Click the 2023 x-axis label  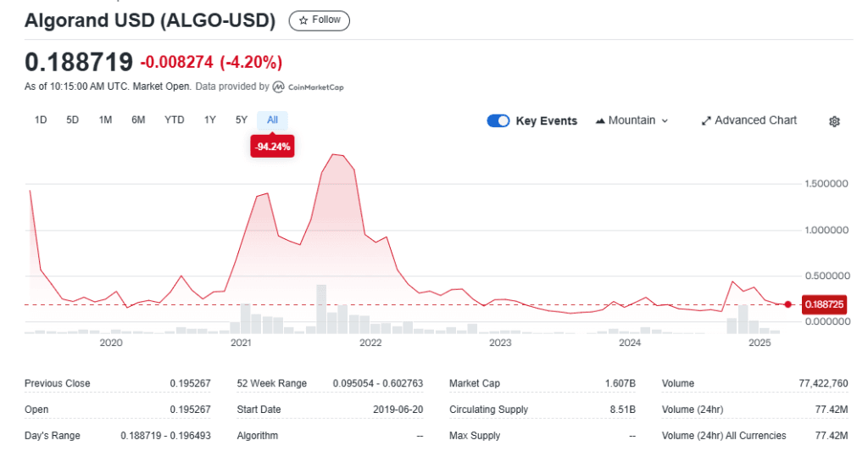click(500, 343)
